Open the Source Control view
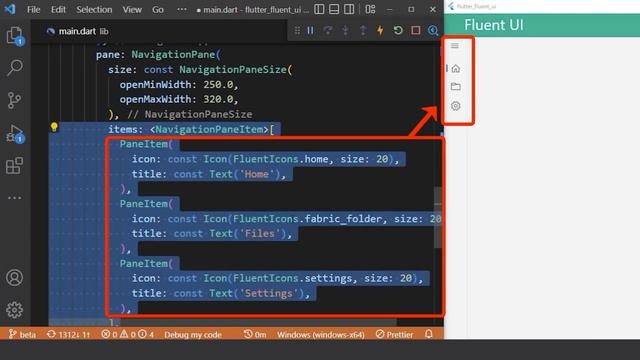This screenshot has height=360, width=640. coord(14,100)
